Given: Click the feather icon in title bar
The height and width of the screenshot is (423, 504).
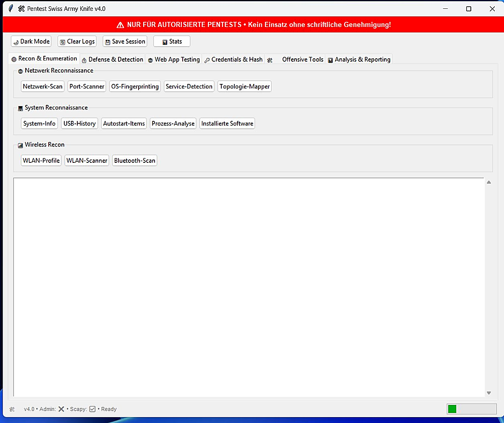Looking at the screenshot, I should [11, 8].
